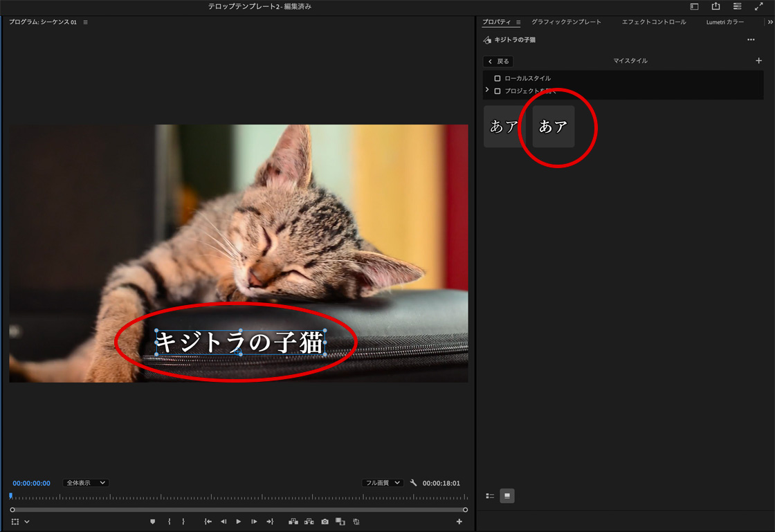775x532 pixels.
Task: Open monitor settings wrench icon
Action: coord(413,483)
